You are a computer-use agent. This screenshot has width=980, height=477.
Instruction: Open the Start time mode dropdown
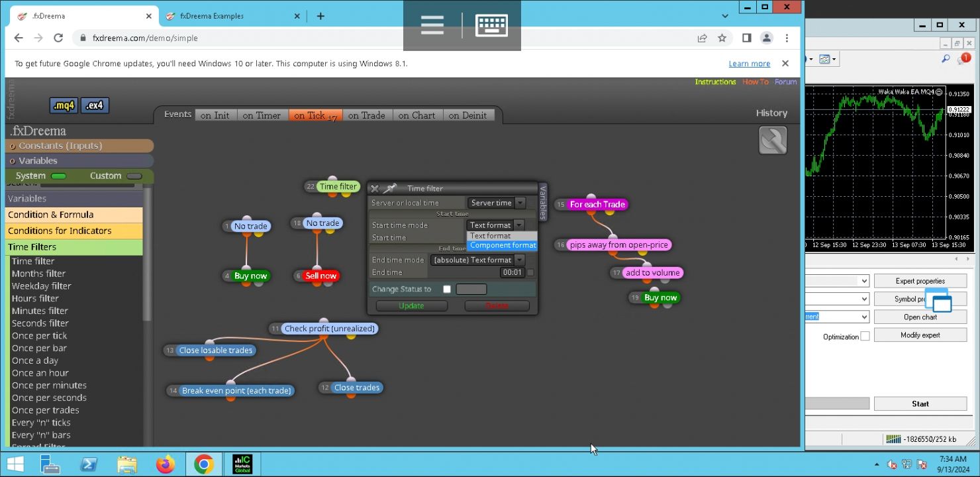click(495, 225)
